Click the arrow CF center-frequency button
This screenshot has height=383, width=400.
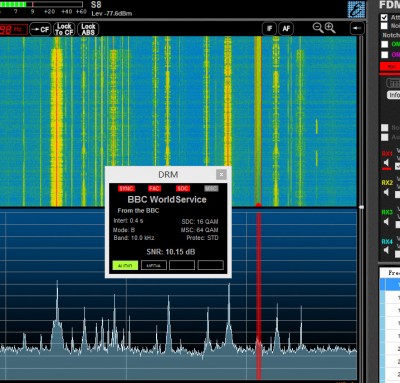40,29
